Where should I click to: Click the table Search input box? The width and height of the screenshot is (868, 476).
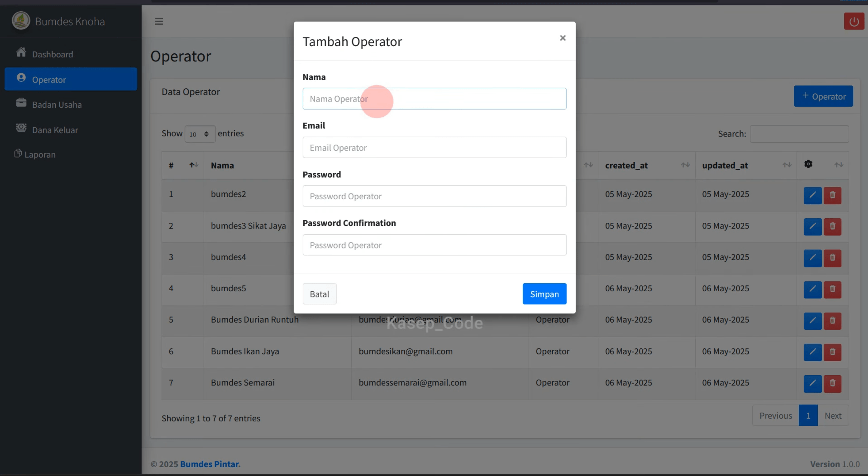[799, 134]
